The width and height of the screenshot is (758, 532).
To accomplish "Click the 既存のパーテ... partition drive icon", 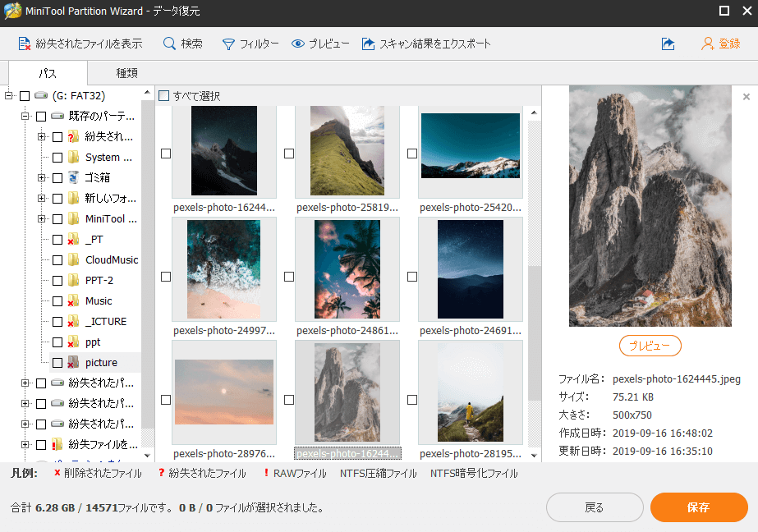I will coord(57,116).
